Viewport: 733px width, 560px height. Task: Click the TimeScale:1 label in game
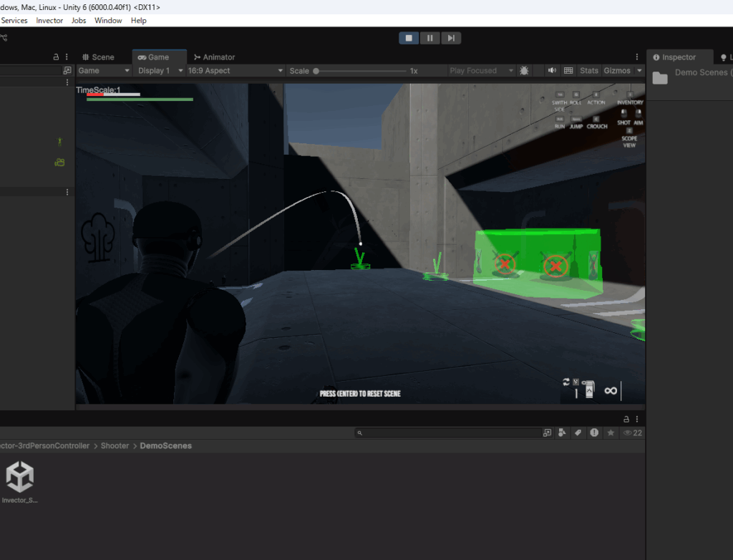[x=98, y=90]
